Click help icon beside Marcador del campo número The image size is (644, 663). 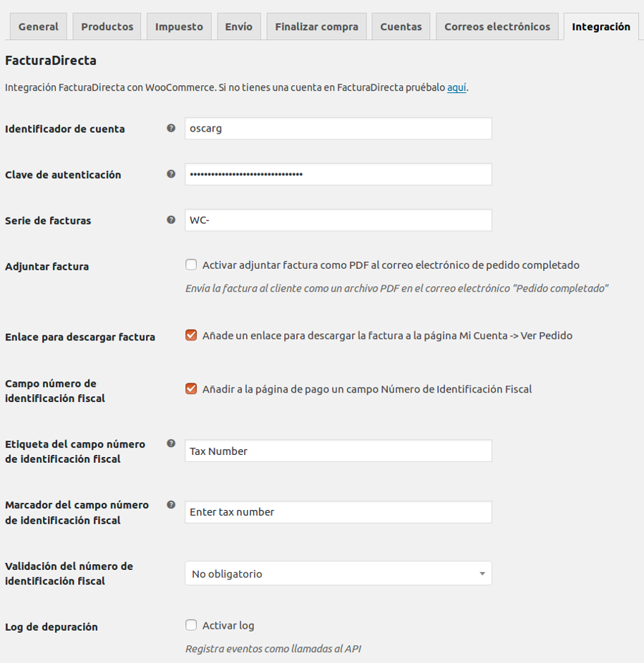coord(171,504)
